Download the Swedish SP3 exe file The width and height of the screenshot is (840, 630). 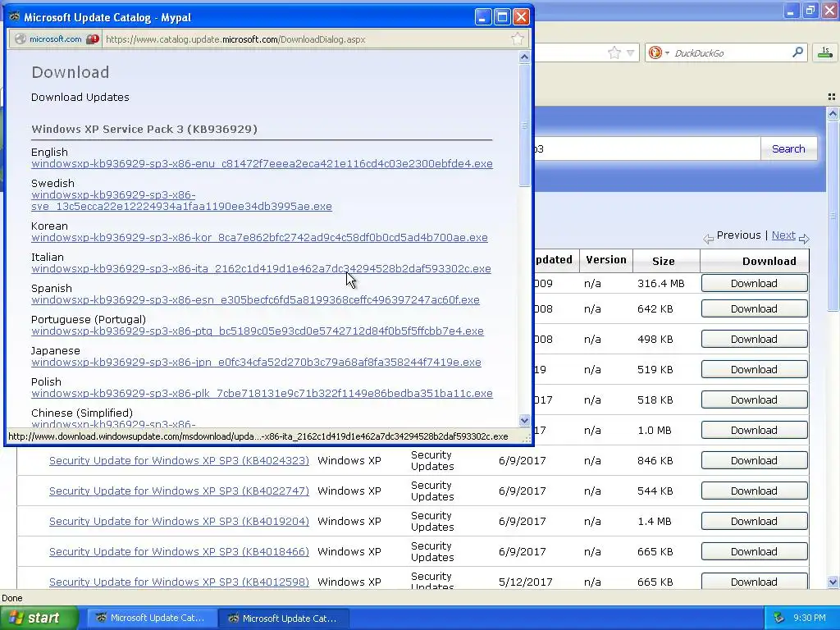181,201
